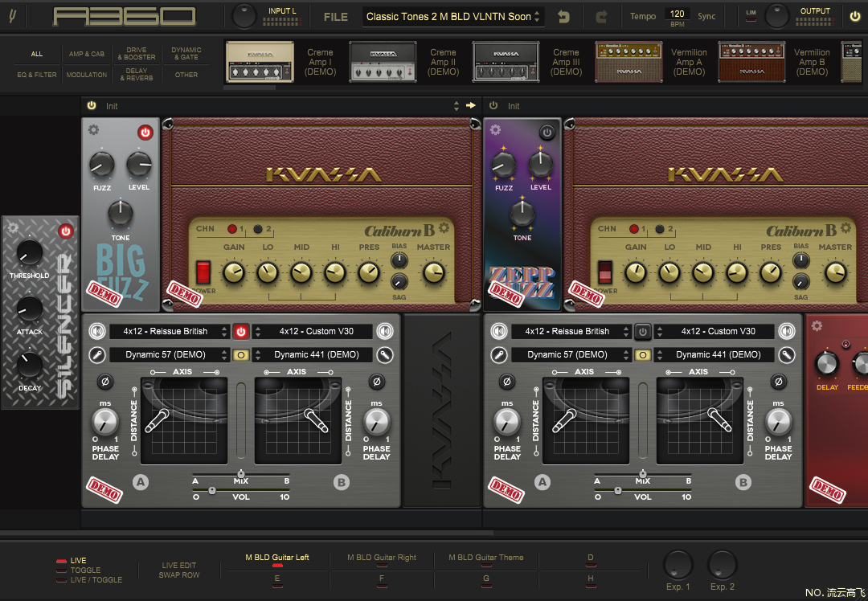Viewport: 868px width, 601px height.
Task: Click microphone A icon in the left cabinet
Action: pos(97,354)
